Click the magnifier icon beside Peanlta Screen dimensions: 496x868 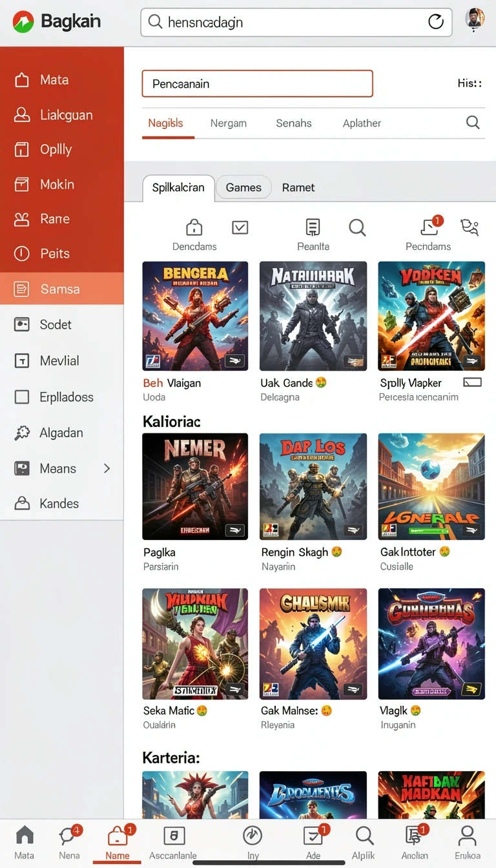(x=357, y=227)
